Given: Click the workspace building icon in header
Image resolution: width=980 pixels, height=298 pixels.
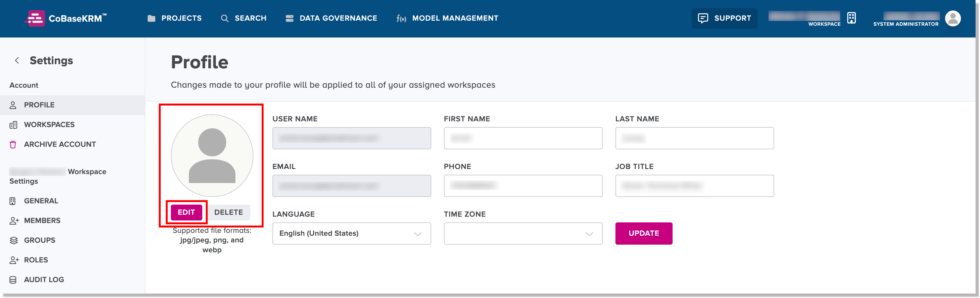Looking at the screenshot, I should tap(851, 18).
